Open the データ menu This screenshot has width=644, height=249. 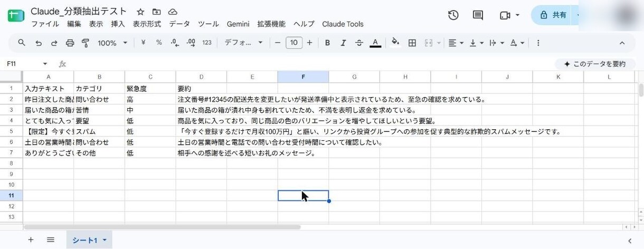pos(179,24)
